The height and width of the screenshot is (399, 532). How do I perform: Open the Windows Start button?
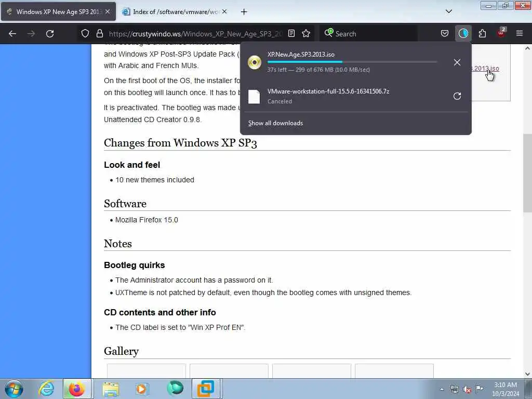pyautogui.click(x=14, y=389)
